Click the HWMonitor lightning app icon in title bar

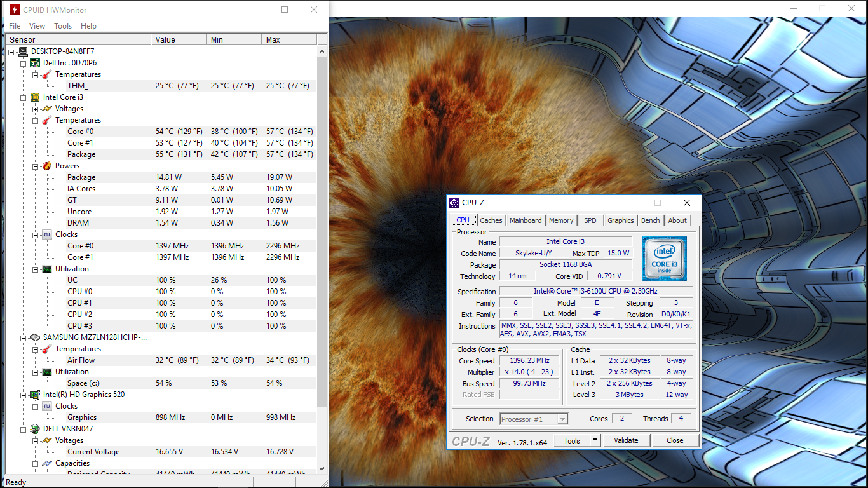click(14, 10)
